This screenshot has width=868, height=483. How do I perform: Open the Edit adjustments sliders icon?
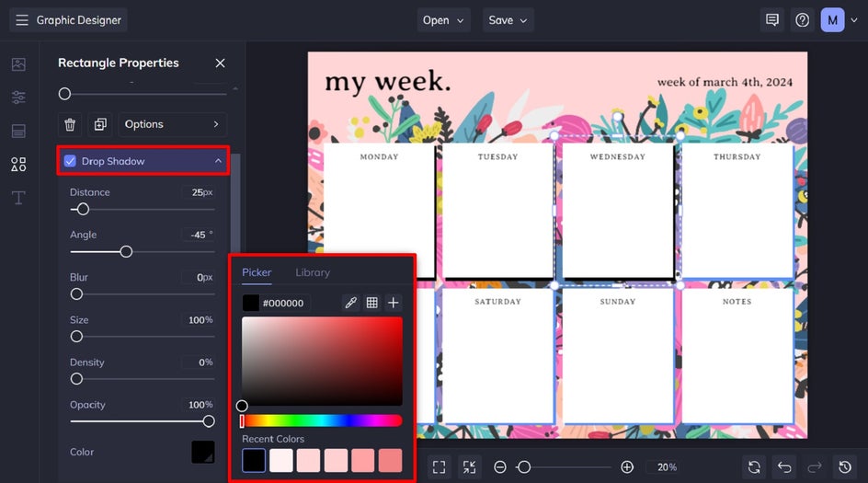(18, 98)
